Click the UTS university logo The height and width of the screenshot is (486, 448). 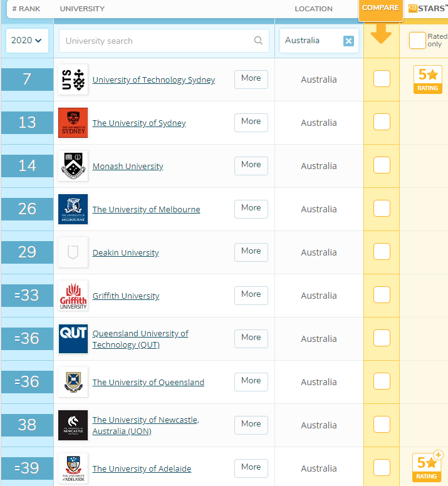click(x=73, y=80)
